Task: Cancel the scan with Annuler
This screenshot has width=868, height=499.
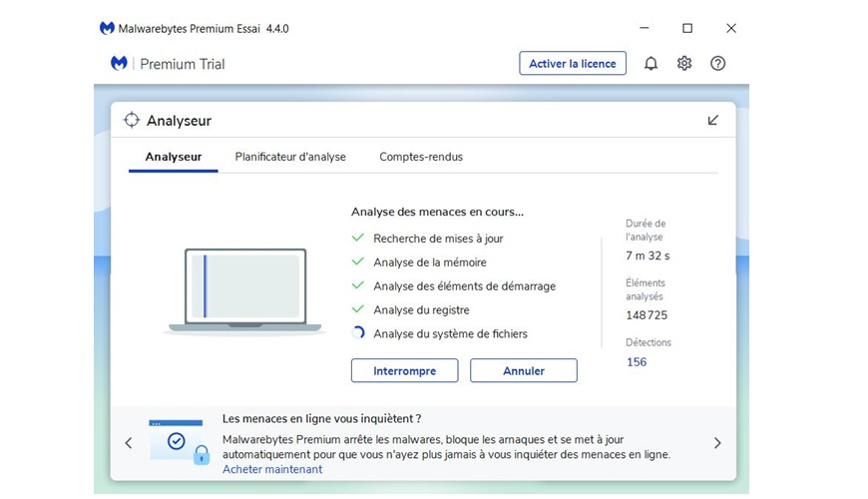Action: 524,370
